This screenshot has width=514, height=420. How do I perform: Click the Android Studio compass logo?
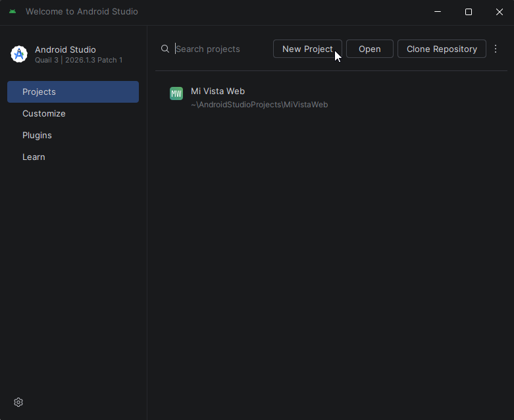coord(19,54)
